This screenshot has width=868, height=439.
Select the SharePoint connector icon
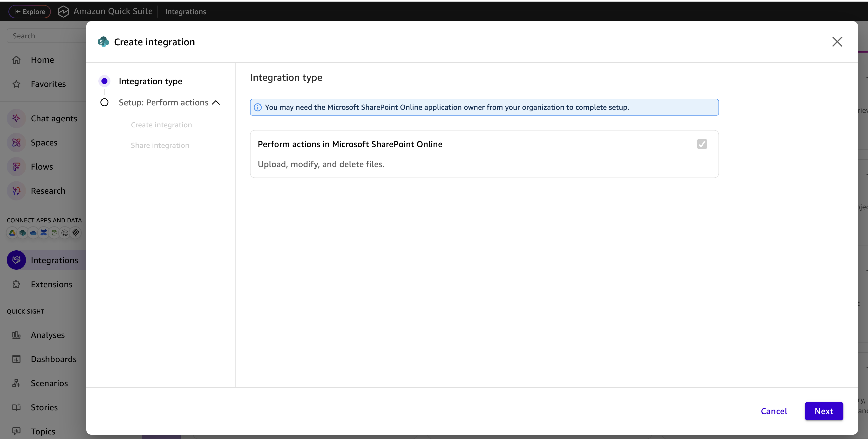coord(22,233)
